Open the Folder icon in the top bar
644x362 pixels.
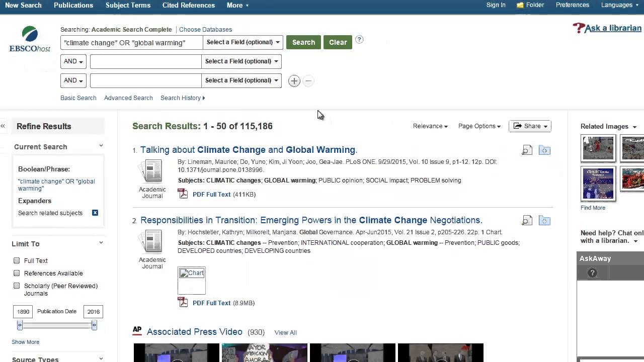tap(520, 5)
